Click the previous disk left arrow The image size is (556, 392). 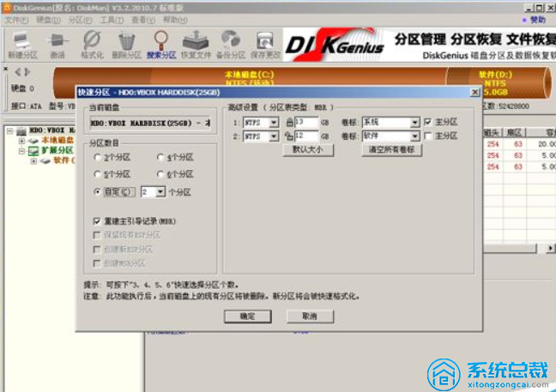pyautogui.click(x=18, y=72)
